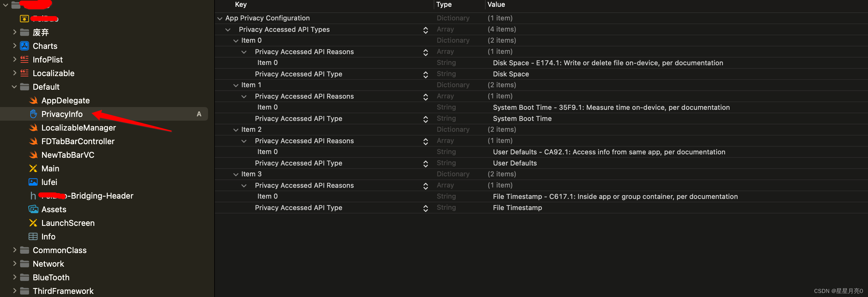Image resolution: width=868 pixels, height=297 pixels.
Task: Open key stepper for System Boot Time API Type row
Action: (426, 119)
